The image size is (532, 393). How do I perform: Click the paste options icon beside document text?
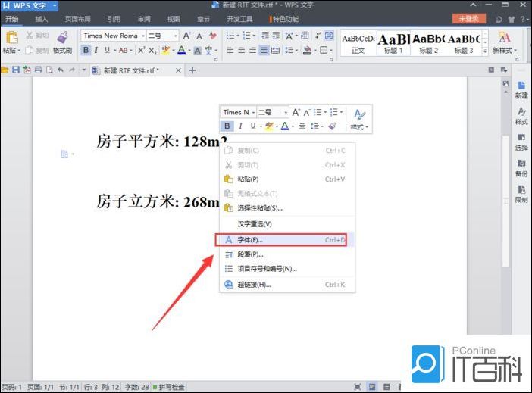click(x=64, y=154)
